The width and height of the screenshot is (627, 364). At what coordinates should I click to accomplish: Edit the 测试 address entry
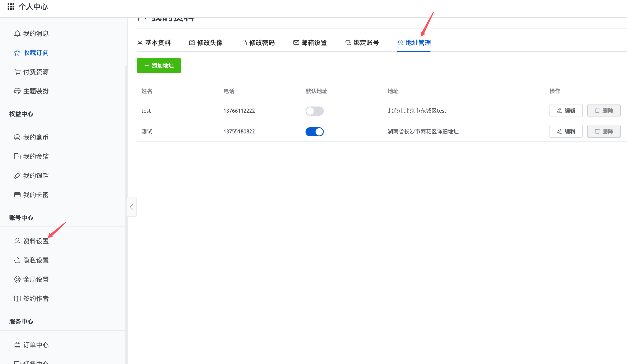click(566, 131)
